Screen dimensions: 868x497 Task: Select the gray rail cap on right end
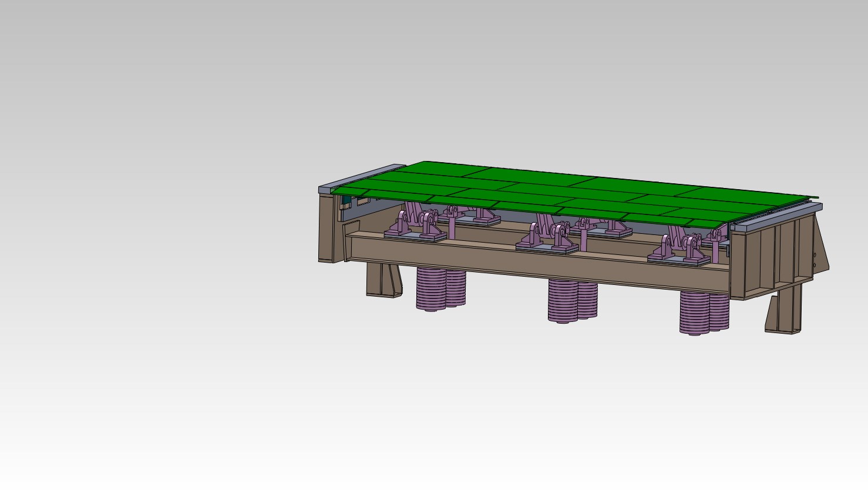[781, 216]
